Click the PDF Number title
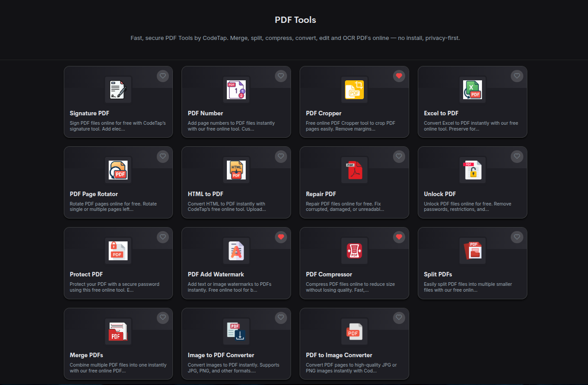 click(205, 113)
